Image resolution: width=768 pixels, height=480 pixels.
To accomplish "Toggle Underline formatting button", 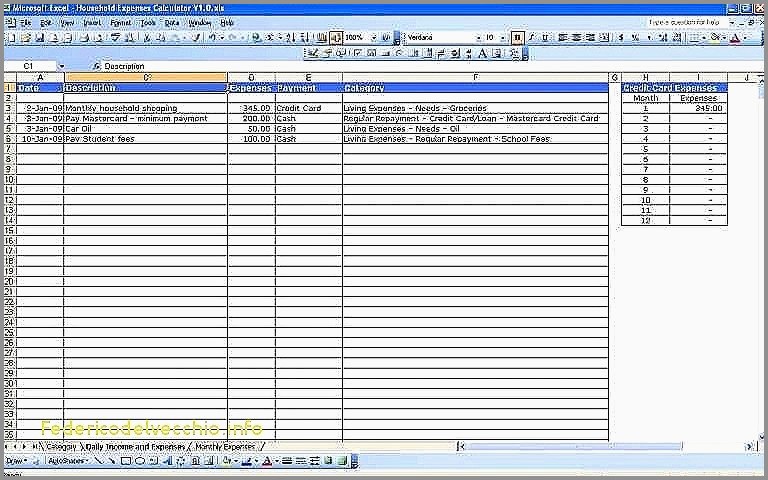I will click(x=546, y=37).
